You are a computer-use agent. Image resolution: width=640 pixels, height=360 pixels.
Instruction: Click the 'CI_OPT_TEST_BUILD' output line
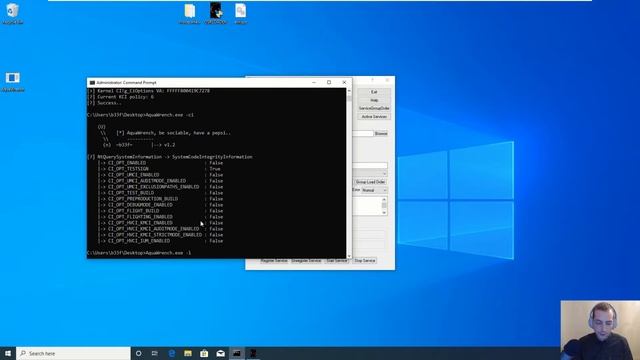[160, 193]
